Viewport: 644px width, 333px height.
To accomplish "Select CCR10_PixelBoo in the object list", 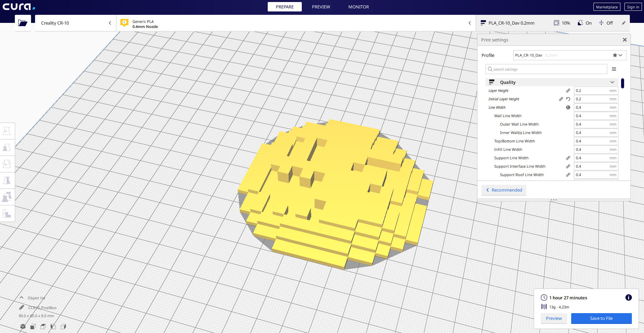I will pyautogui.click(x=42, y=307).
